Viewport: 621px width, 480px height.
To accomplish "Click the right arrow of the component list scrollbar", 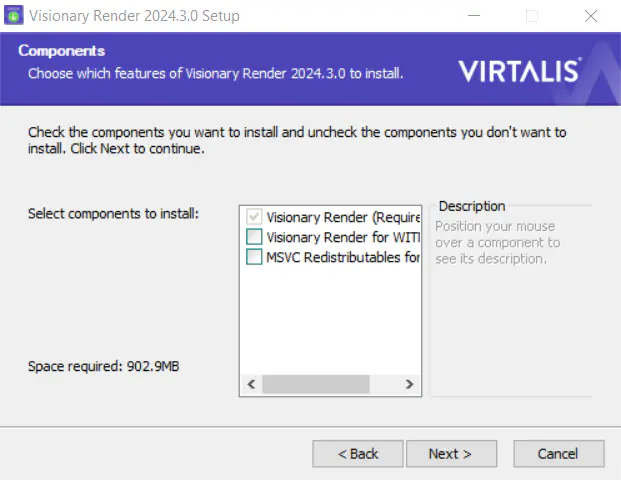I will click(x=410, y=384).
